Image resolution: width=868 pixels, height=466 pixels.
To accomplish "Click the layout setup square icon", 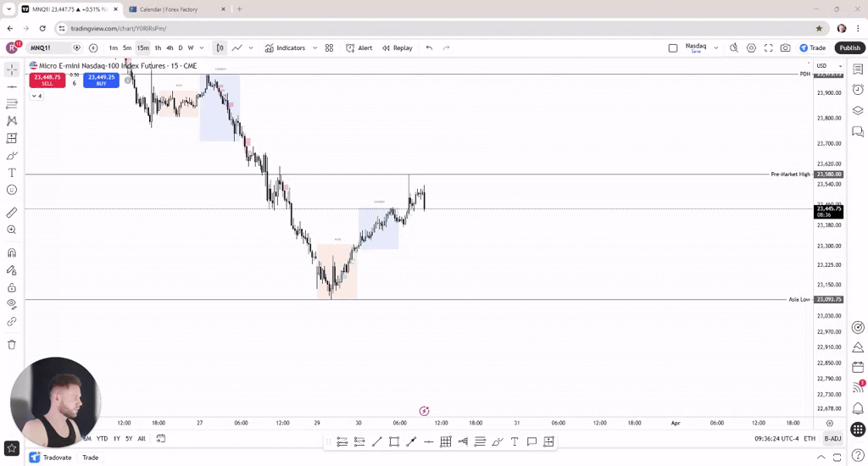I will pyautogui.click(x=673, y=48).
